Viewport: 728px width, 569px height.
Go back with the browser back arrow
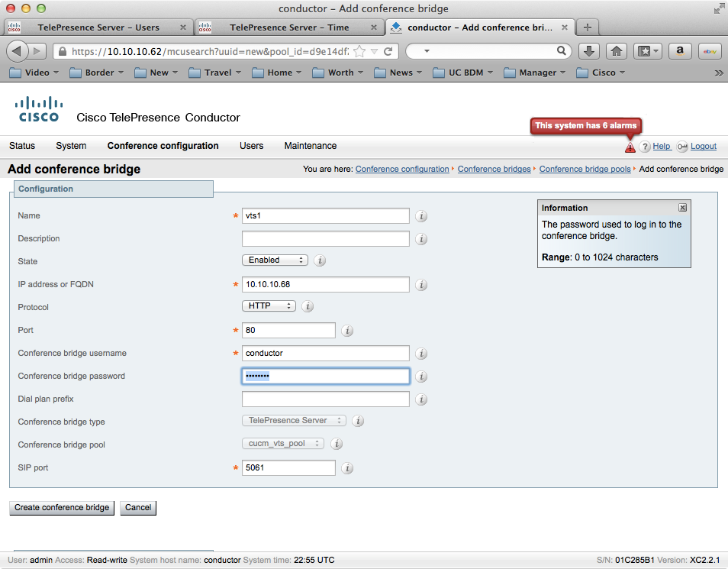(17, 51)
